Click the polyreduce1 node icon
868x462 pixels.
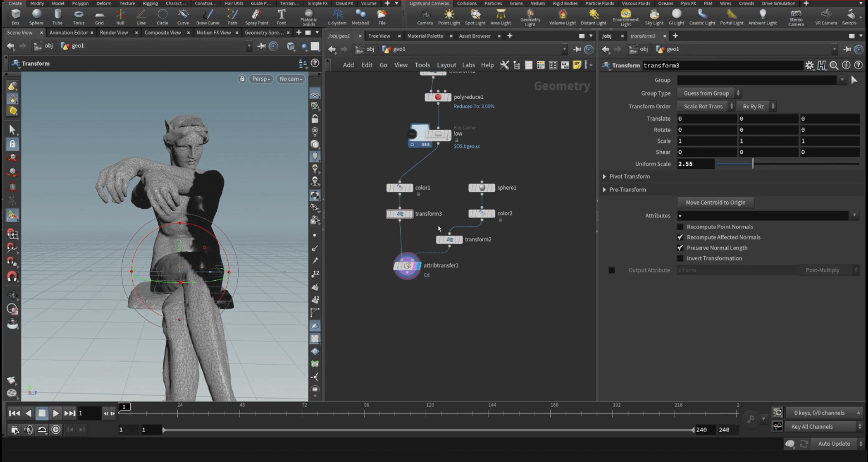click(x=438, y=97)
